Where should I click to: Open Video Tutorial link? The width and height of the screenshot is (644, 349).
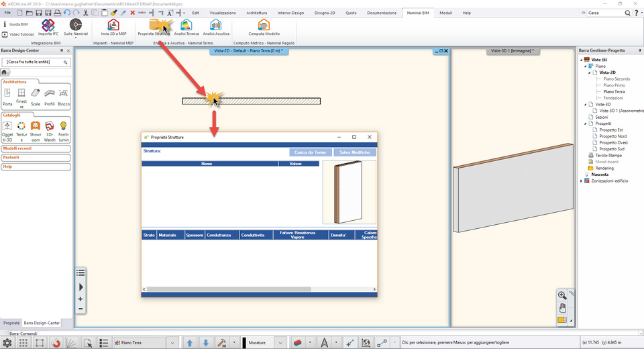click(19, 34)
